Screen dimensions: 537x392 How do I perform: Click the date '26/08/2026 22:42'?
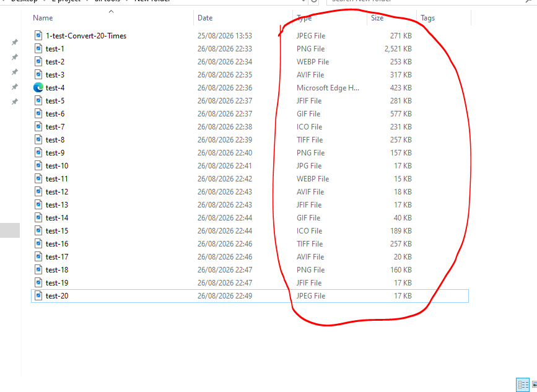225,179
